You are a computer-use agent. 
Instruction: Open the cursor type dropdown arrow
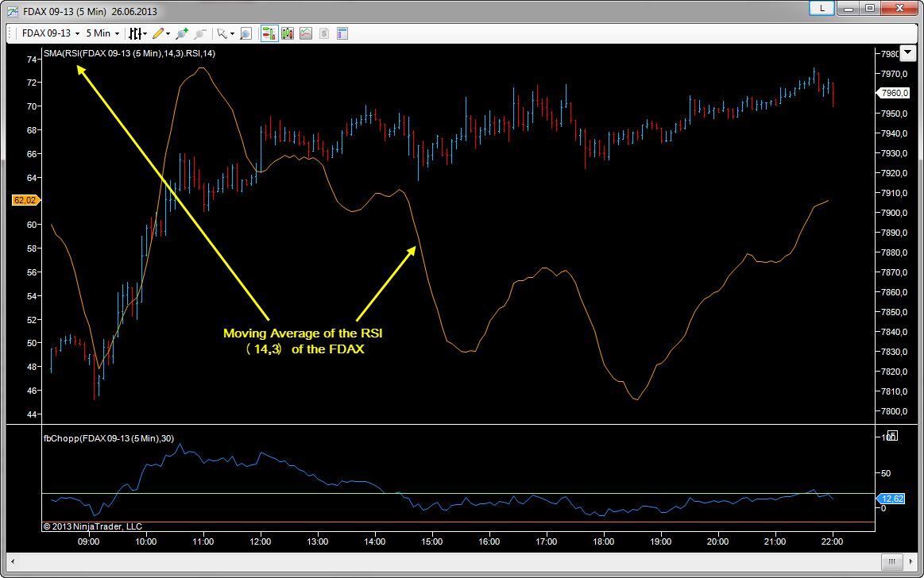tap(232, 33)
